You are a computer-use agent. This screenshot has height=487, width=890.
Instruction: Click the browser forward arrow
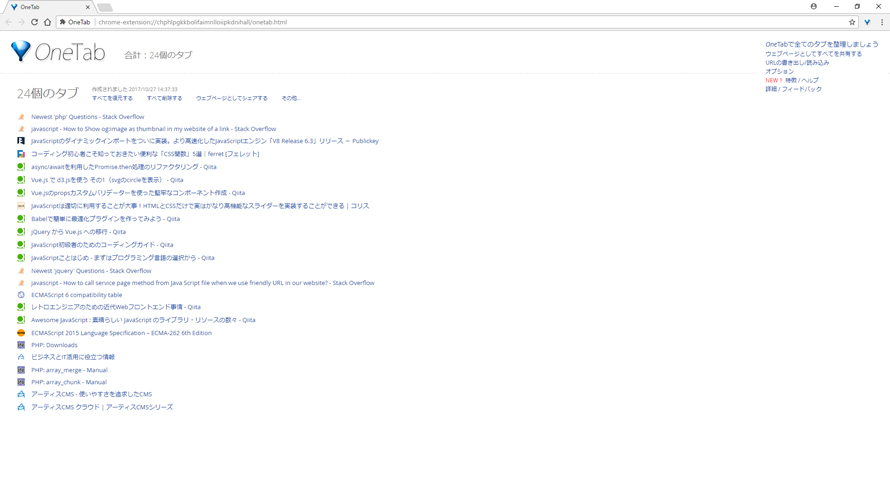(22, 22)
